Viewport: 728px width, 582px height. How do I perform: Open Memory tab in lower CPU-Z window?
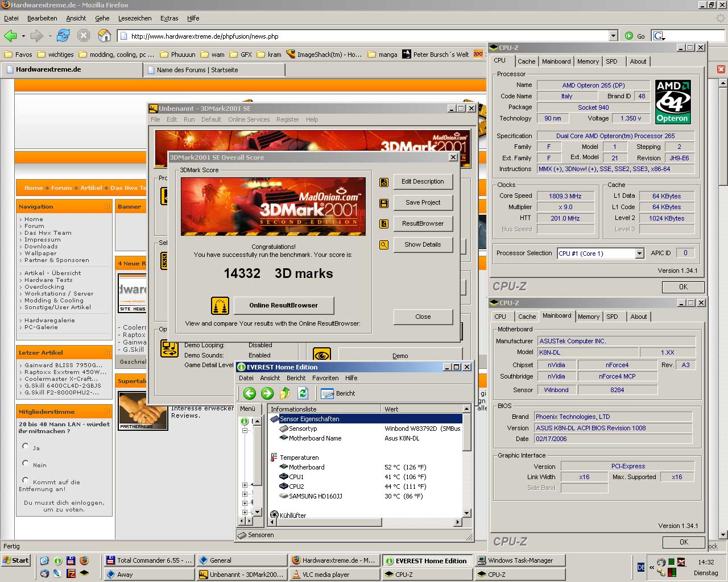pyautogui.click(x=589, y=317)
